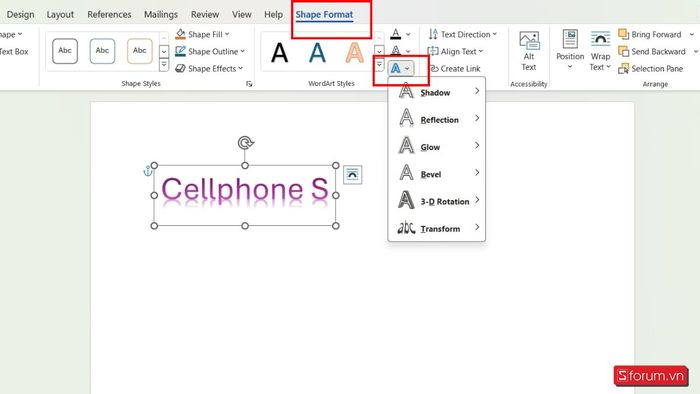Open Text Direction dropdown

pos(462,34)
